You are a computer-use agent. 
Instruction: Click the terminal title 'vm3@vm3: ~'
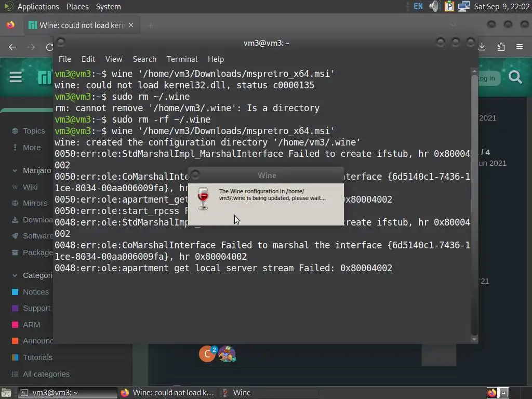267,43
